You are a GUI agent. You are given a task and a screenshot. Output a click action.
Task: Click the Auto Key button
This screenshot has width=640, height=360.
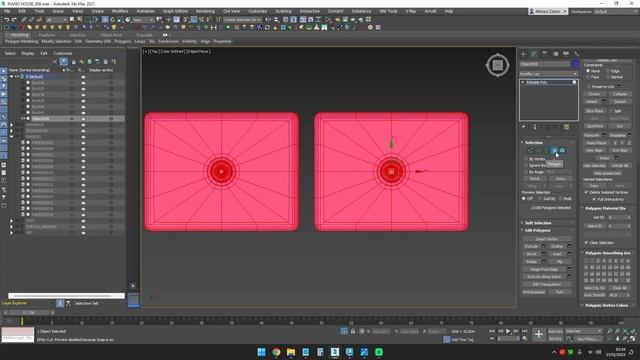click(555, 331)
